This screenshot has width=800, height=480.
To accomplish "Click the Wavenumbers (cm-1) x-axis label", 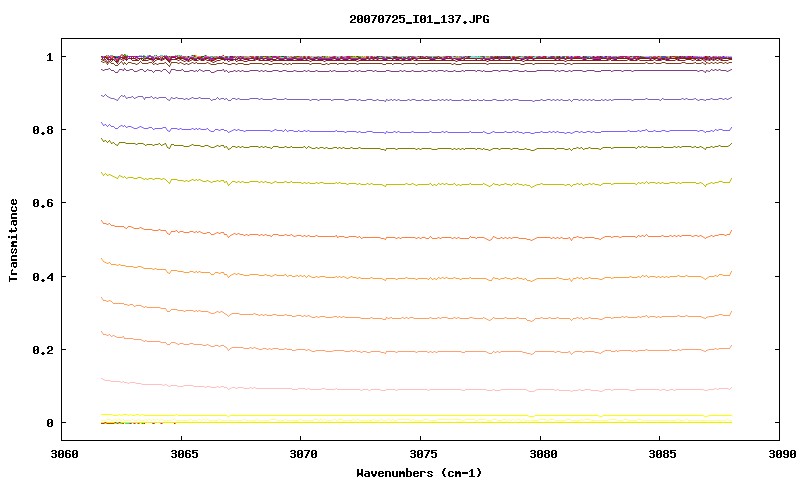I will 419,473.
